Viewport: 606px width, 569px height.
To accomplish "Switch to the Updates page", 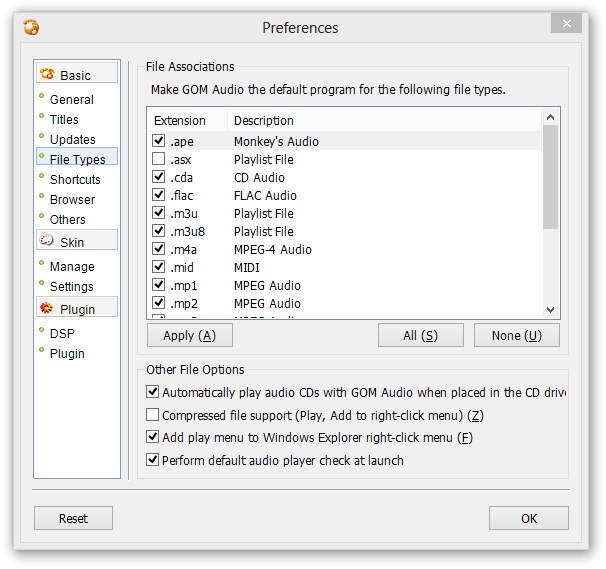I will [x=72, y=139].
